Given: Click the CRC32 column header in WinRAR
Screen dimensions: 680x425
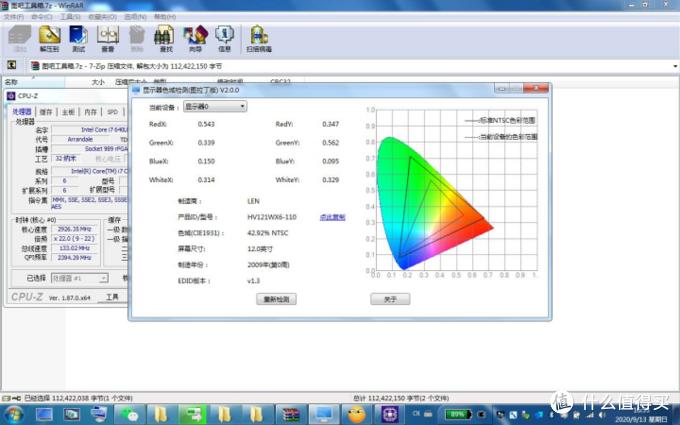Looking at the screenshot, I should (280, 82).
